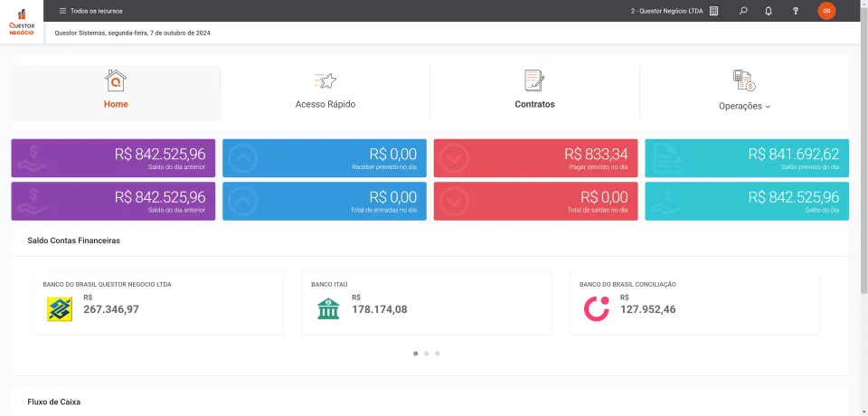The image size is (868, 416).
Task: Open the BANCO ITAÚ account name
Action: [329, 284]
